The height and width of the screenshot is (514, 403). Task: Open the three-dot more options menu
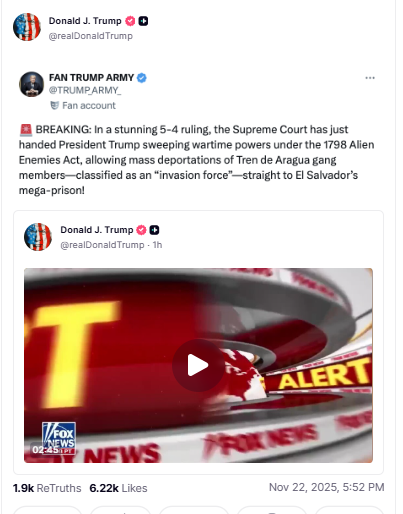(370, 78)
